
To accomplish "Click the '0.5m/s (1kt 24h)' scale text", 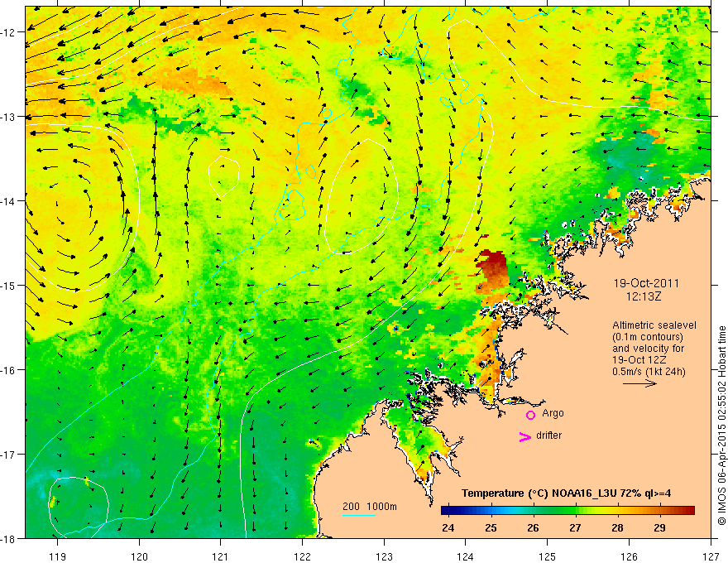I will pos(649,371).
